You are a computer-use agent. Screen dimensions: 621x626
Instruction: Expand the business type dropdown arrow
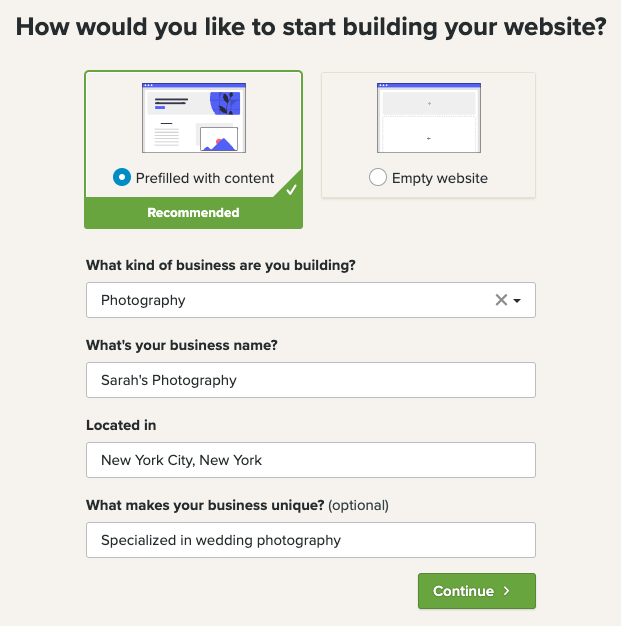(518, 300)
